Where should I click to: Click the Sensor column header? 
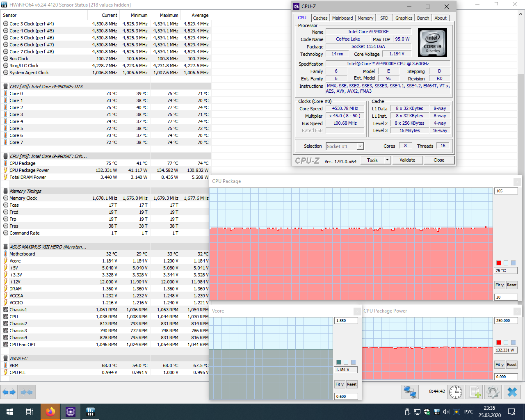click(x=44, y=15)
